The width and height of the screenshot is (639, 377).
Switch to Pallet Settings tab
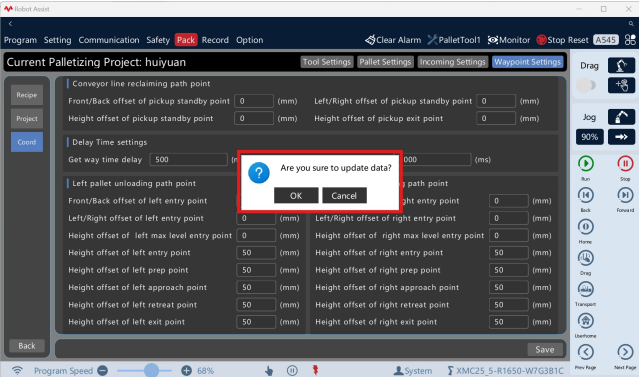385,62
